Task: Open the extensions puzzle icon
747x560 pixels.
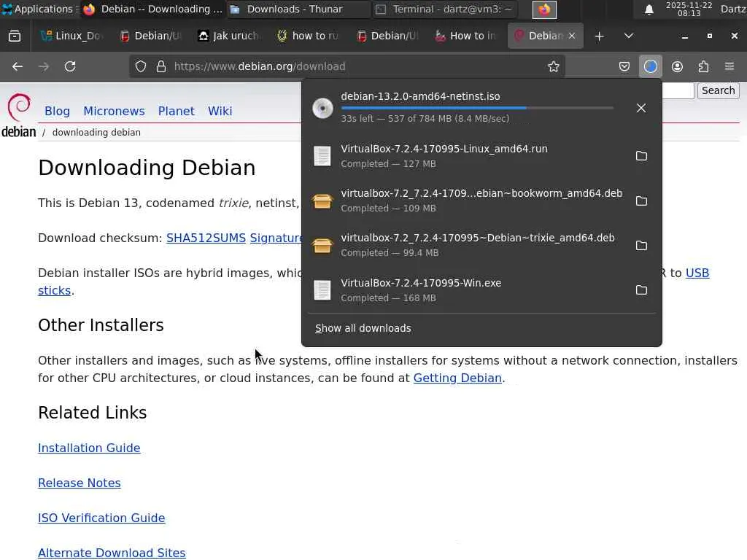Action: coord(703,66)
